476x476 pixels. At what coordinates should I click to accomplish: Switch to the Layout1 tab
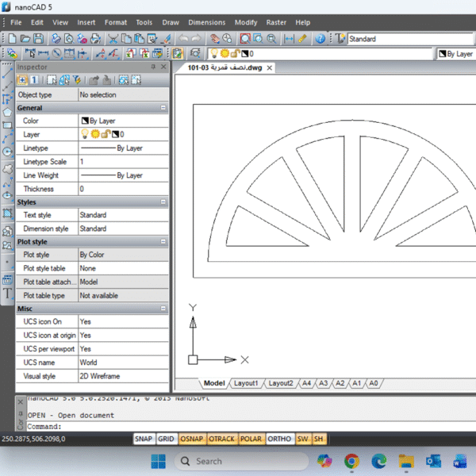pos(246,383)
